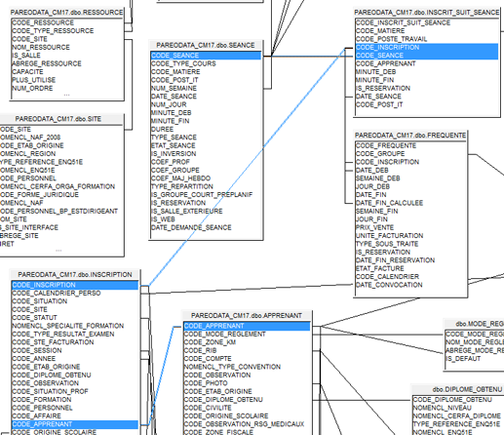Click ABREGE_RESSOURCE in the RESSOURCE table
The image size is (504, 435).
click(x=47, y=63)
